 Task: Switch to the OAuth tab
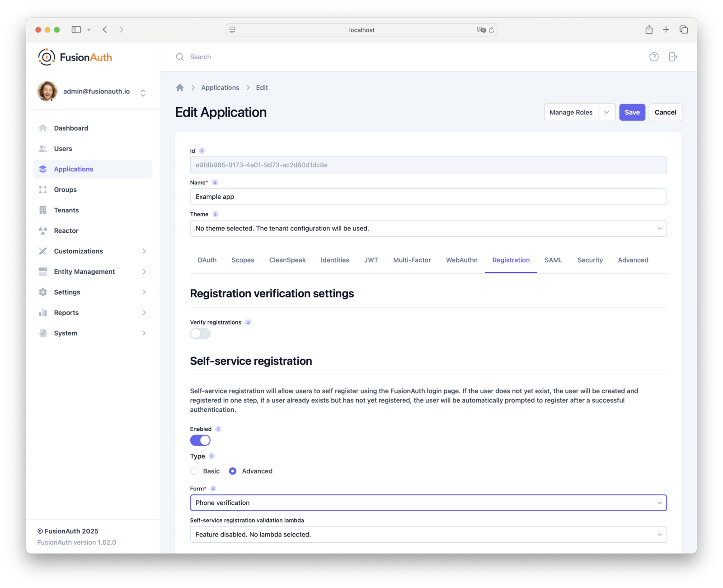point(207,260)
